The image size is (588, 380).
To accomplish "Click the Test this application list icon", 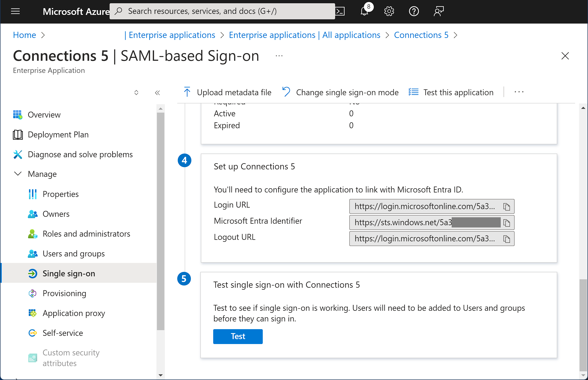I will point(413,92).
